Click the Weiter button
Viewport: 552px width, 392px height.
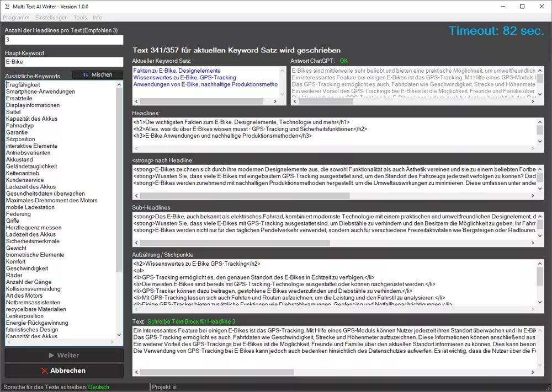coord(64,355)
